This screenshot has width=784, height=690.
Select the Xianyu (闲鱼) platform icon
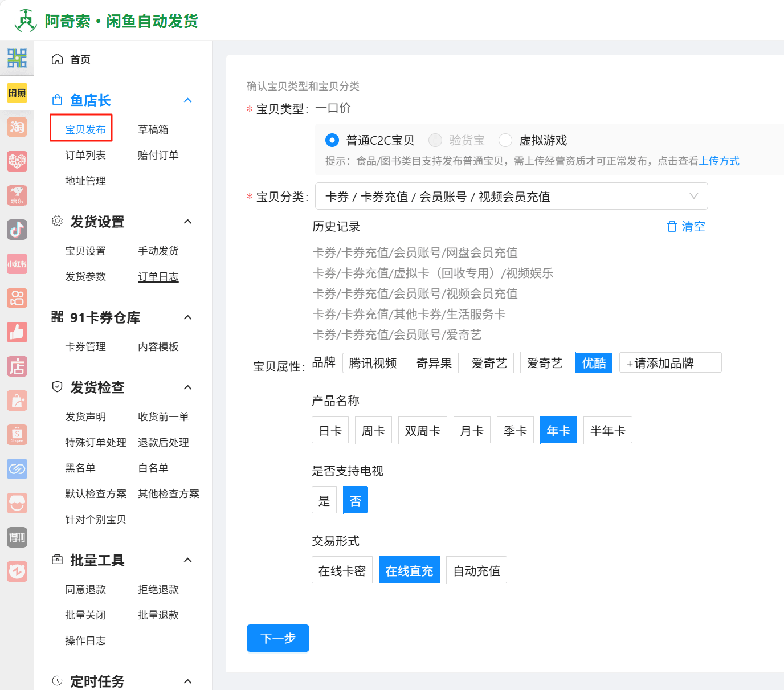coord(17,93)
